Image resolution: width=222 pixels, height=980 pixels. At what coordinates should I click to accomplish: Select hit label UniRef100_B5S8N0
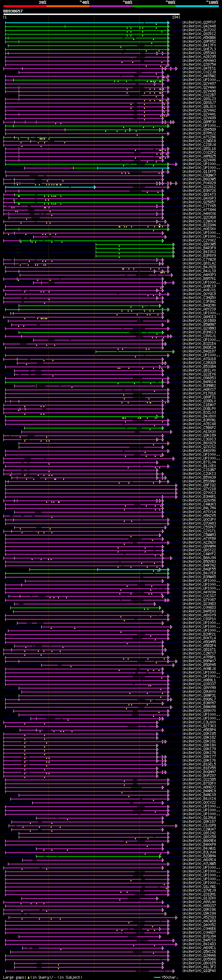[x=199, y=481]
